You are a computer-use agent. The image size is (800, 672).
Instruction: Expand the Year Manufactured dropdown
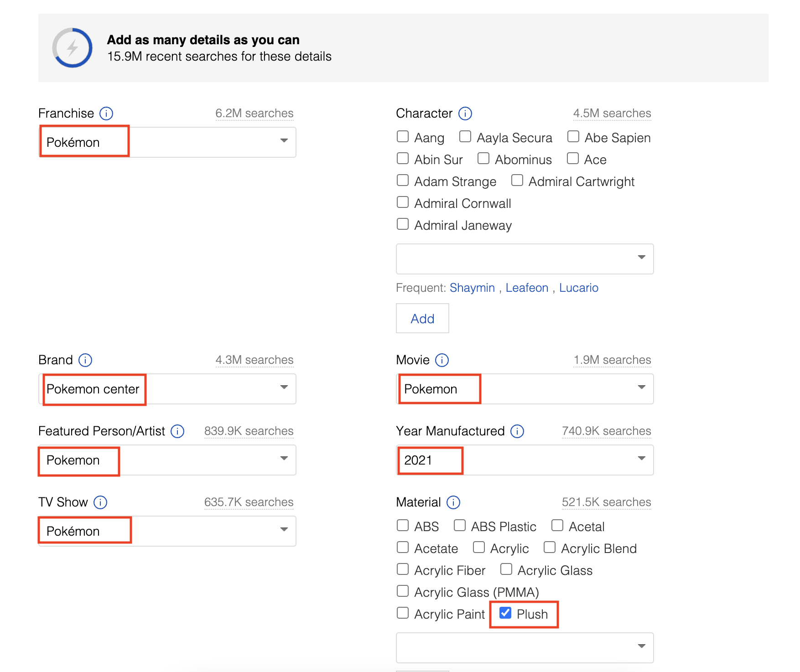pyautogui.click(x=525, y=460)
